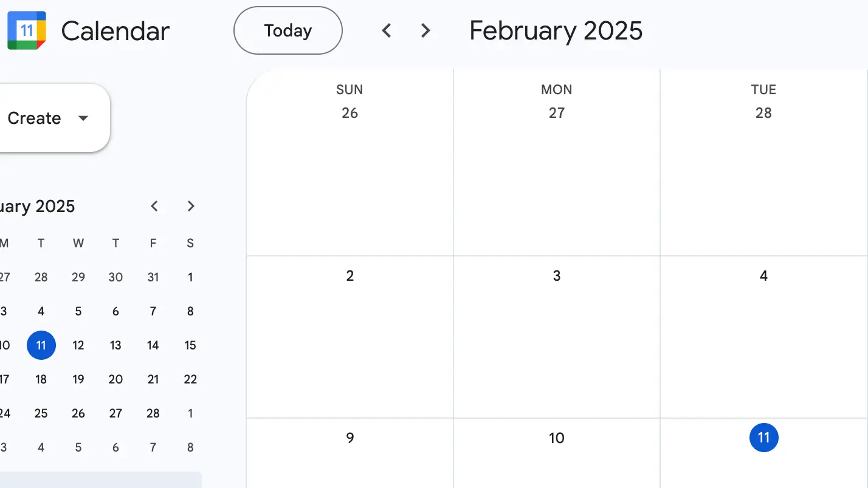
Task: Click the mini calendar's next month chevron
Action: click(191, 206)
